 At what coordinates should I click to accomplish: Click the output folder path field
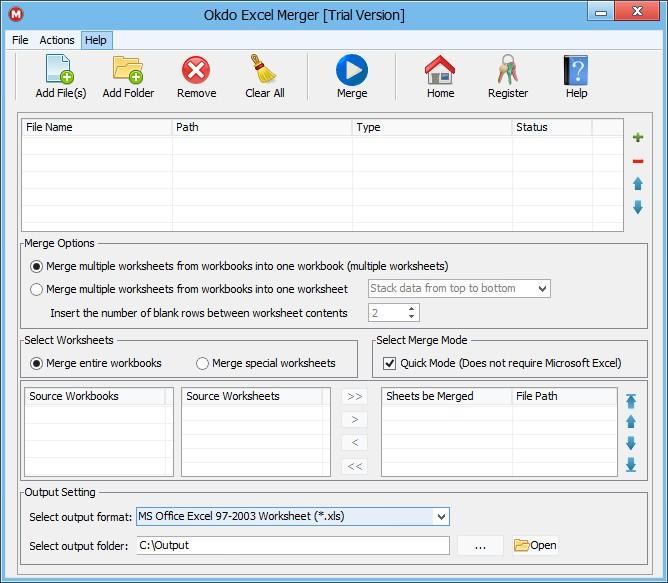293,545
